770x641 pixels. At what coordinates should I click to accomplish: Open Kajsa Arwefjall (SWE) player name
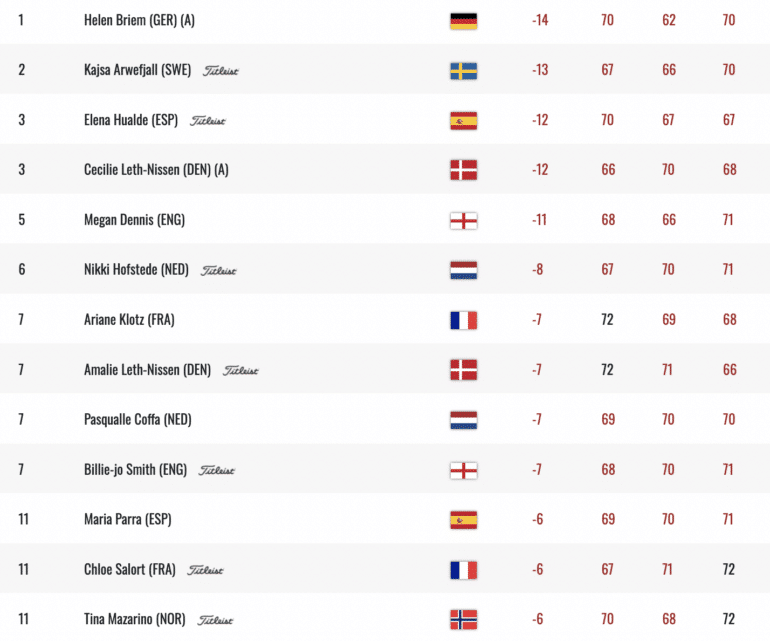138,70
